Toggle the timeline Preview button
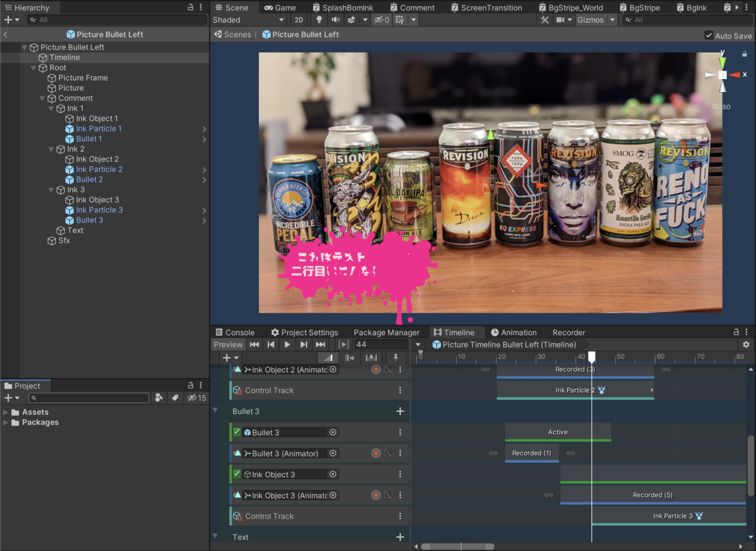The height and width of the screenshot is (551, 756). click(x=227, y=344)
